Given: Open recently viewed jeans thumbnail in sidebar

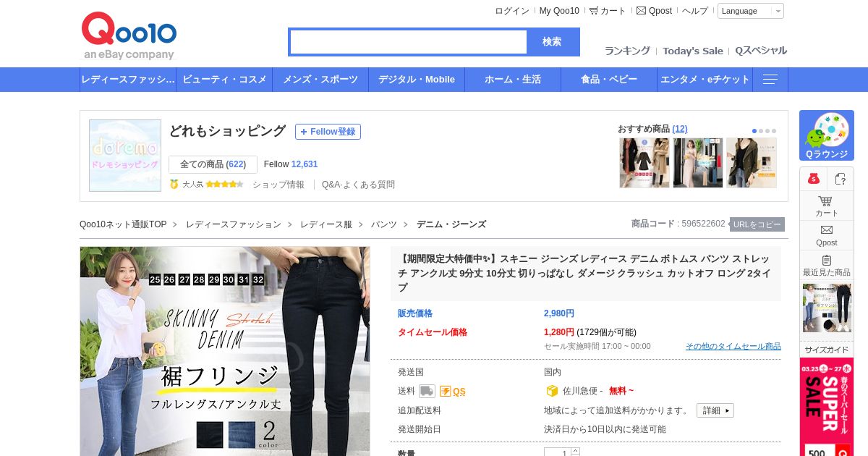Looking at the screenshot, I should (x=827, y=308).
